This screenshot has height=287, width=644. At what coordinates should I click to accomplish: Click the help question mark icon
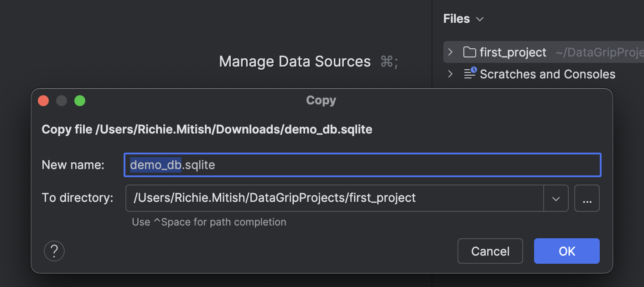[x=54, y=251]
